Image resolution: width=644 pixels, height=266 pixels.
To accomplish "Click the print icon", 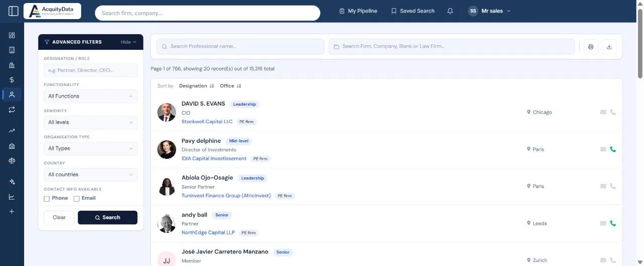I will point(591,47).
